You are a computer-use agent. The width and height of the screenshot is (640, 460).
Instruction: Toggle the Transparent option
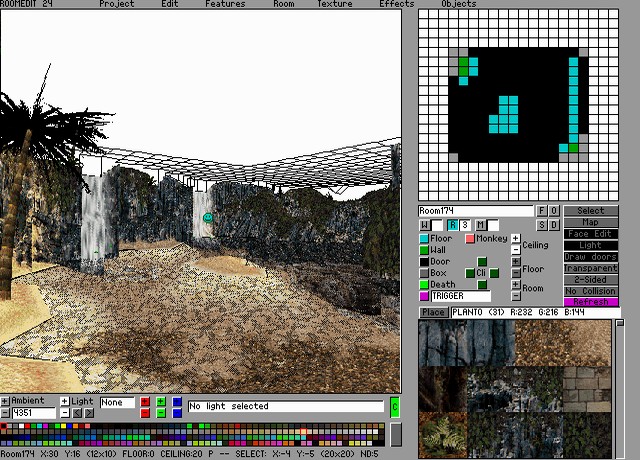[591, 268]
